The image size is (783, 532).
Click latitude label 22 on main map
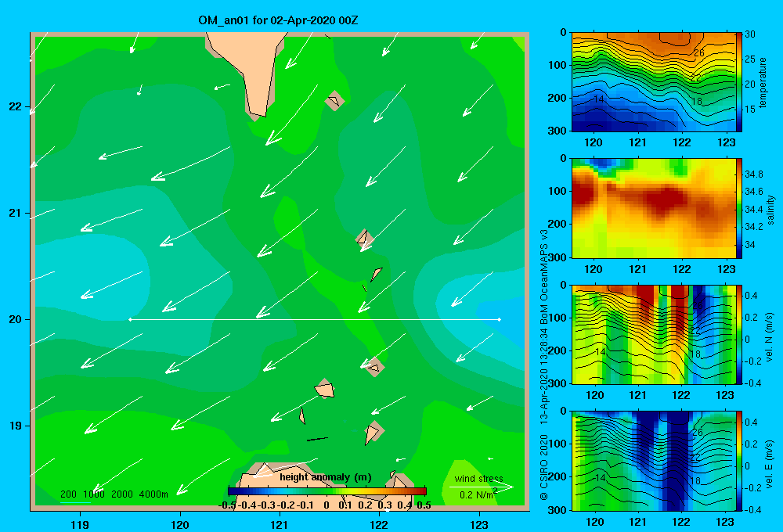[16, 106]
